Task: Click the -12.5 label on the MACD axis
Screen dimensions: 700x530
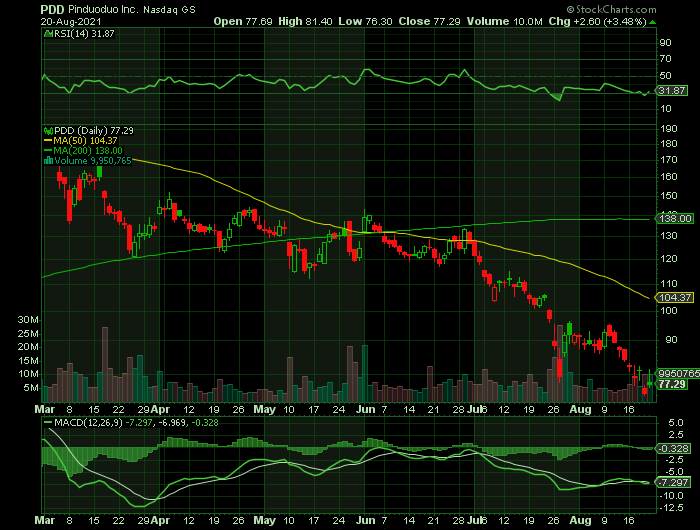Action: [672, 508]
